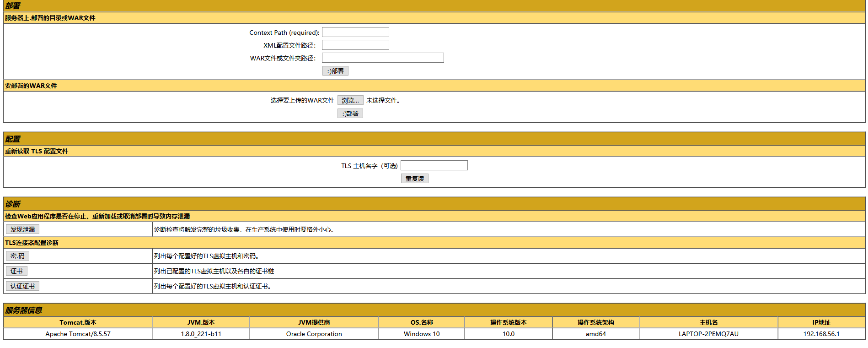Click the 证书 button
The width and height of the screenshot is (868, 348).
(16, 271)
